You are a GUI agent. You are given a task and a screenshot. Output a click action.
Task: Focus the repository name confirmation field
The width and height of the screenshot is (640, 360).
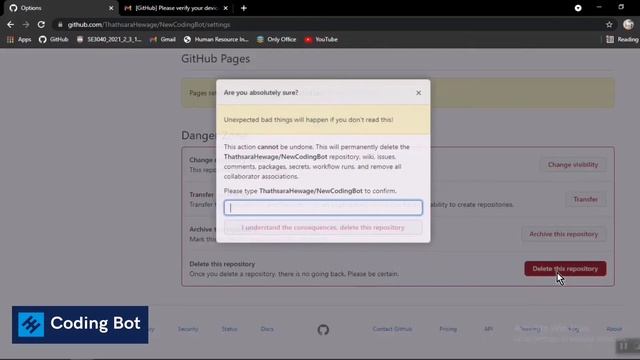pyautogui.click(x=323, y=207)
